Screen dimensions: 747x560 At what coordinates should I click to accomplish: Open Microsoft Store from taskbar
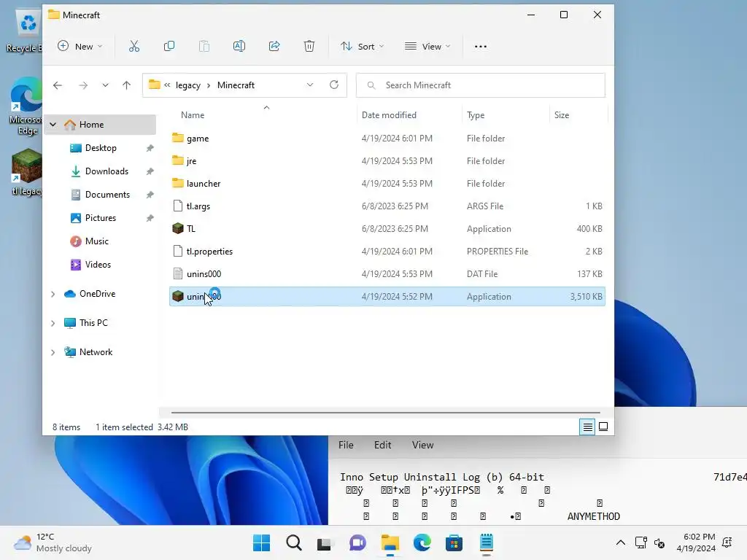point(454,542)
